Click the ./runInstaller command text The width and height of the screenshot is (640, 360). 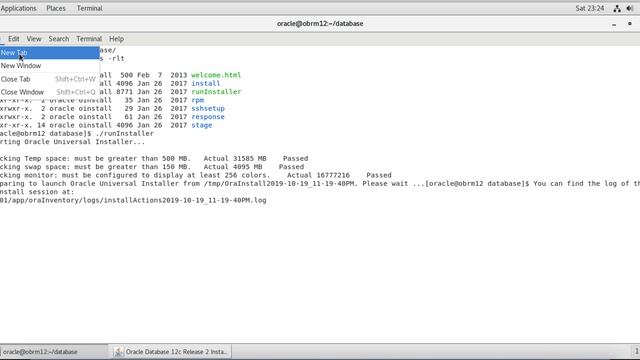[x=124, y=133]
